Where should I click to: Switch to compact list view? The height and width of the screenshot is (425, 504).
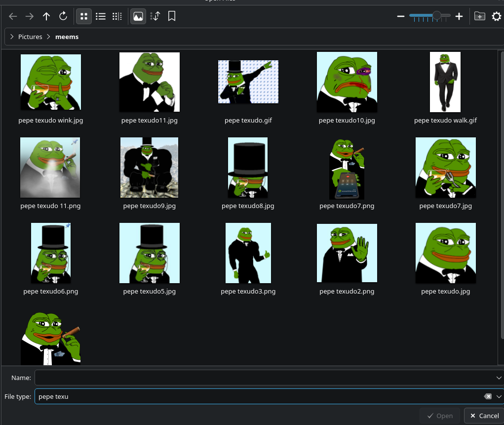coord(101,16)
